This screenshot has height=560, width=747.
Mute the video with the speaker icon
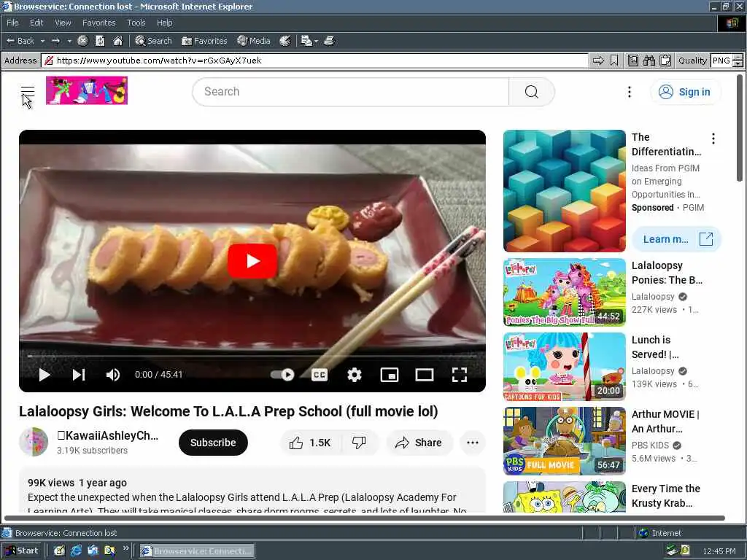coord(113,375)
